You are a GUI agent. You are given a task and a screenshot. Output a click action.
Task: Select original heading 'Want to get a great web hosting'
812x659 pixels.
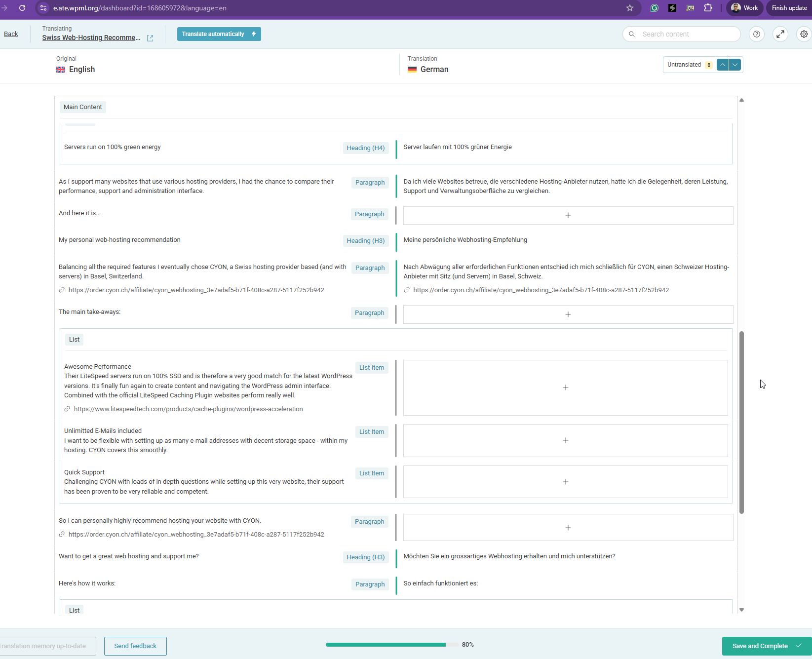(x=129, y=556)
